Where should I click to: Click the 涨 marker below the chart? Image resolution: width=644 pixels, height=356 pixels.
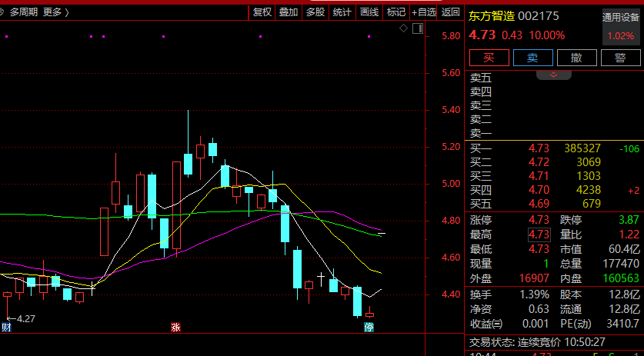point(175,328)
